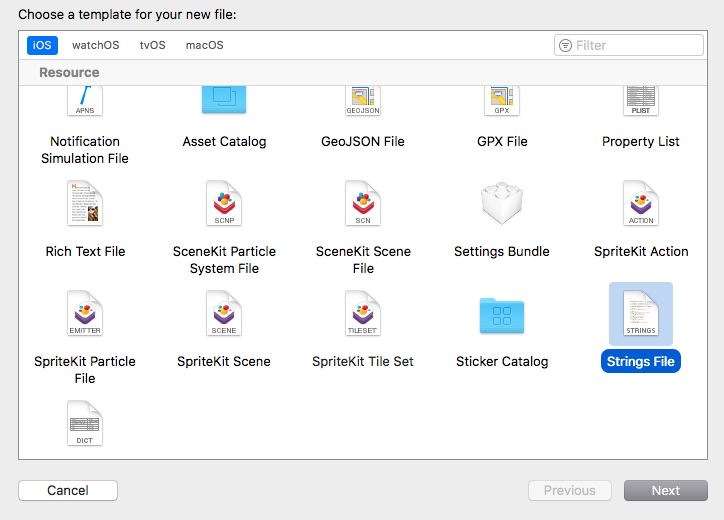
Task: Click the filter icon in search field
Action: [x=565, y=45]
